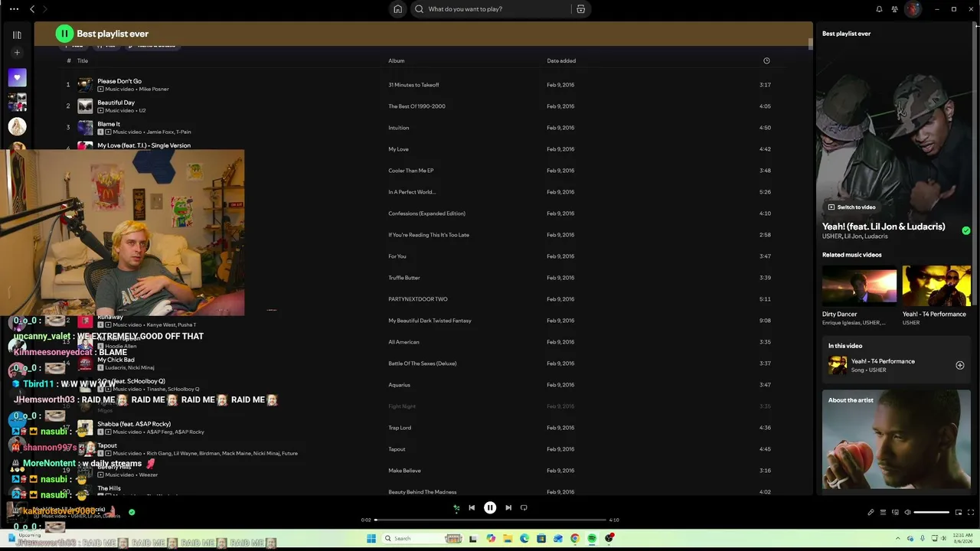This screenshot has height=551, width=980.
Task: Open album "Beauty Behind The Madness"
Action: (423, 492)
